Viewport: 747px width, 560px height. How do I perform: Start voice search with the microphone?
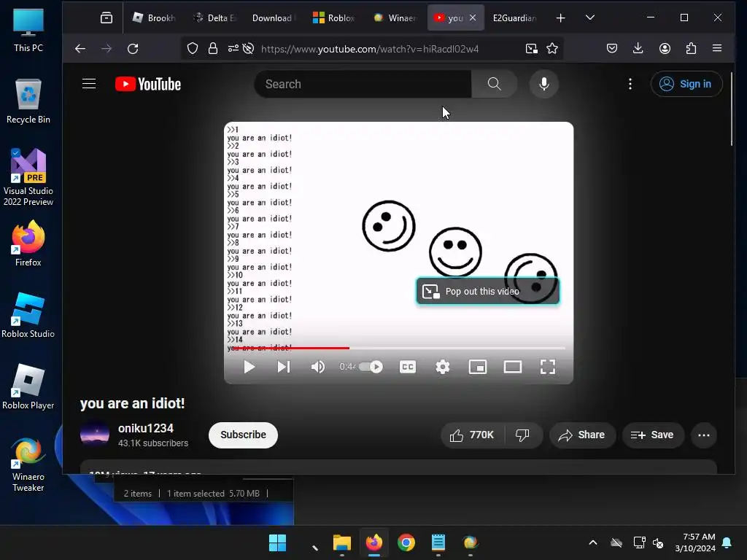click(543, 85)
